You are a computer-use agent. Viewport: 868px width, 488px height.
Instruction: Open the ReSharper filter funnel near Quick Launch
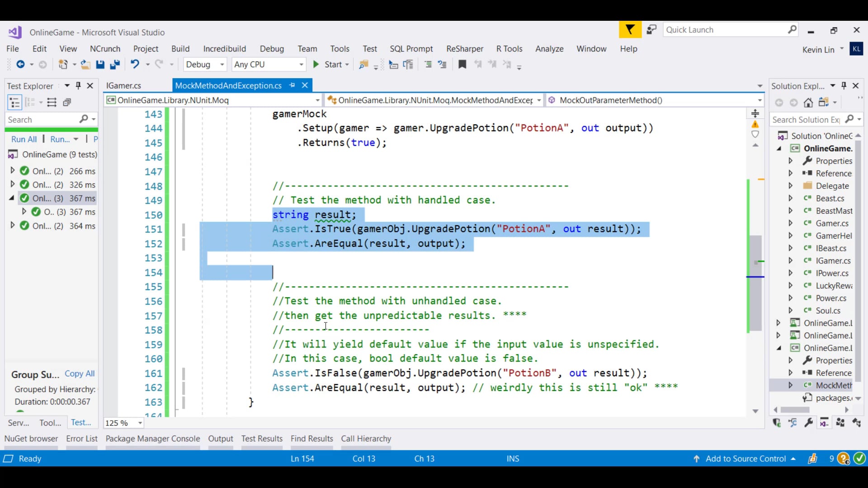[x=629, y=29]
